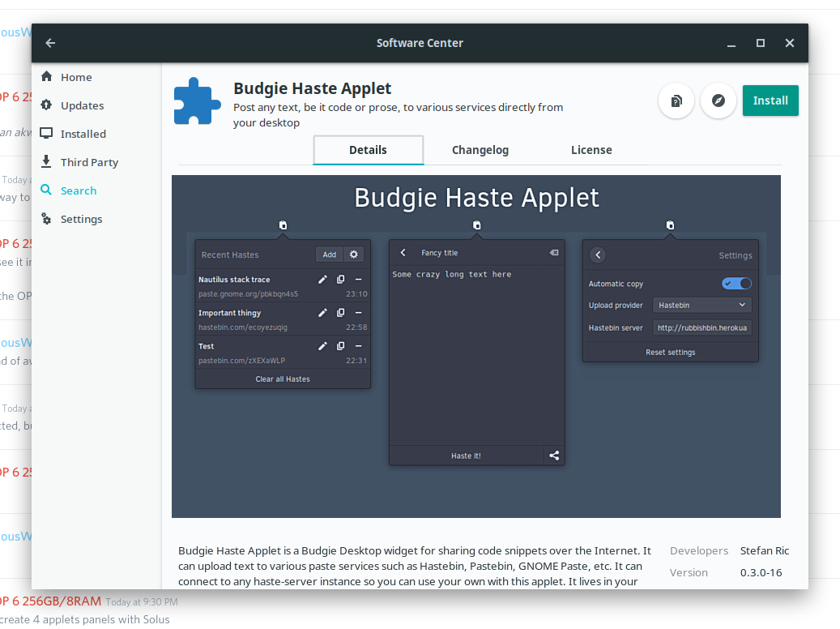This screenshot has width=840, height=629.
Task: Click the Haste it! button
Action: (x=466, y=456)
